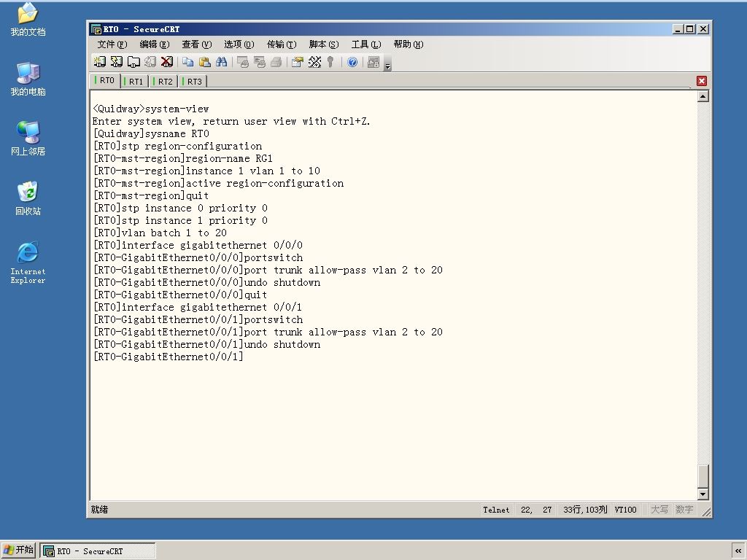This screenshot has height=560, width=747.
Task: Click the Keymap Editor icon
Action: (x=314, y=62)
